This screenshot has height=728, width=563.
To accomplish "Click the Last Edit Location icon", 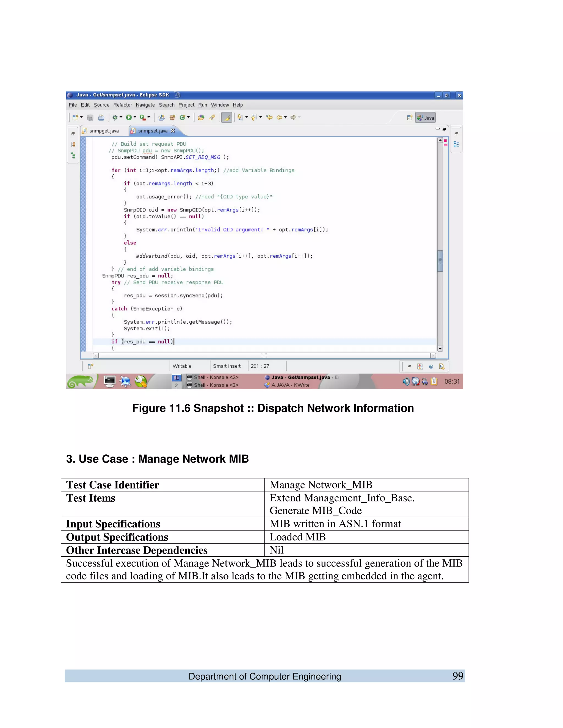I will coord(269,117).
